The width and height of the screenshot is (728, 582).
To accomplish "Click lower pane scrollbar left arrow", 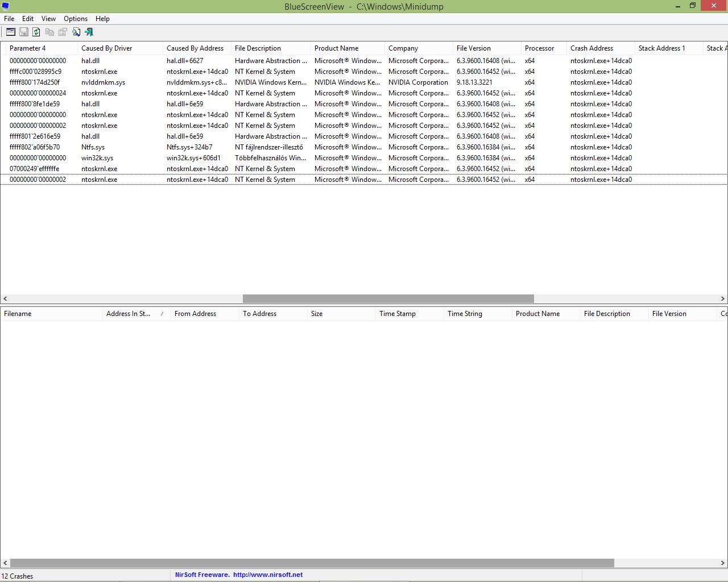I will pos(5,563).
